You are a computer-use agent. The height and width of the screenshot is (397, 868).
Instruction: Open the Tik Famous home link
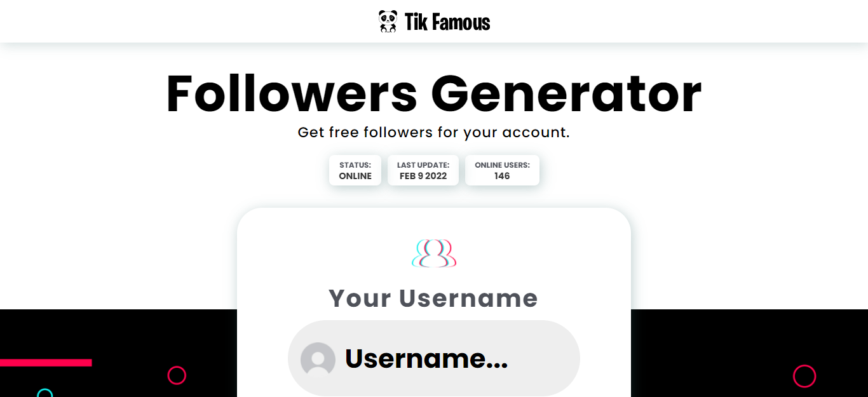[x=434, y=22]
